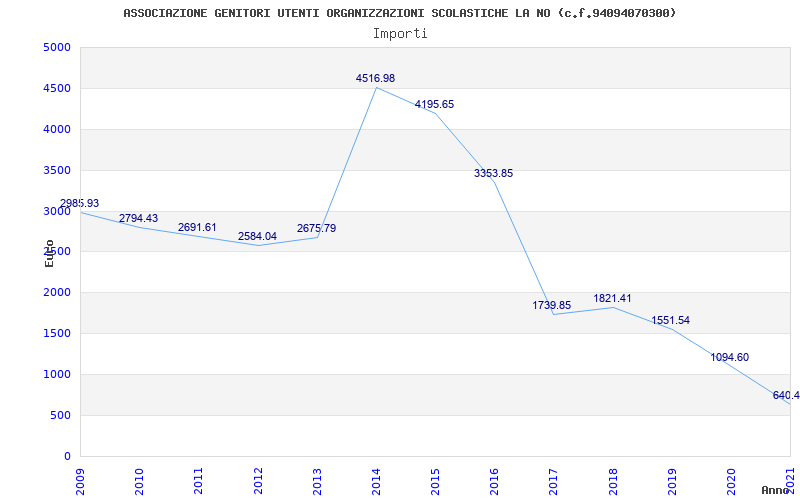The height and width of the screenshot is (500, 800).
Task: Click the 4195.65 data point label
Action: click(434, 105)
